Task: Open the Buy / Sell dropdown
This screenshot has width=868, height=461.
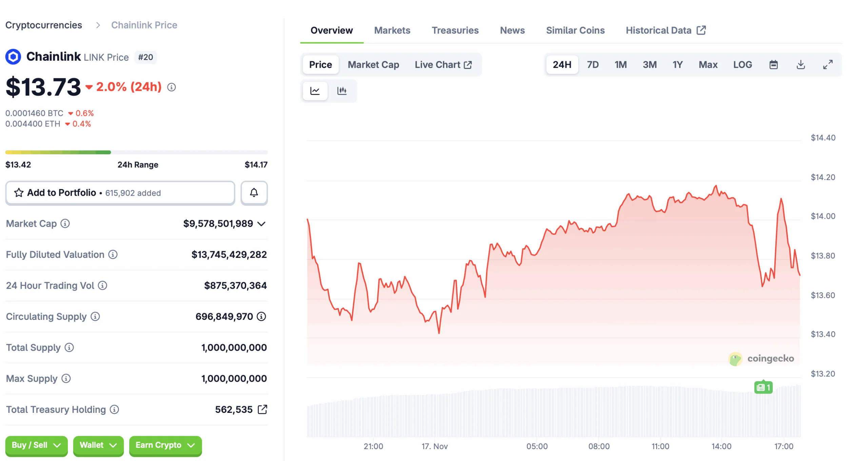Action: click(36, 445)
